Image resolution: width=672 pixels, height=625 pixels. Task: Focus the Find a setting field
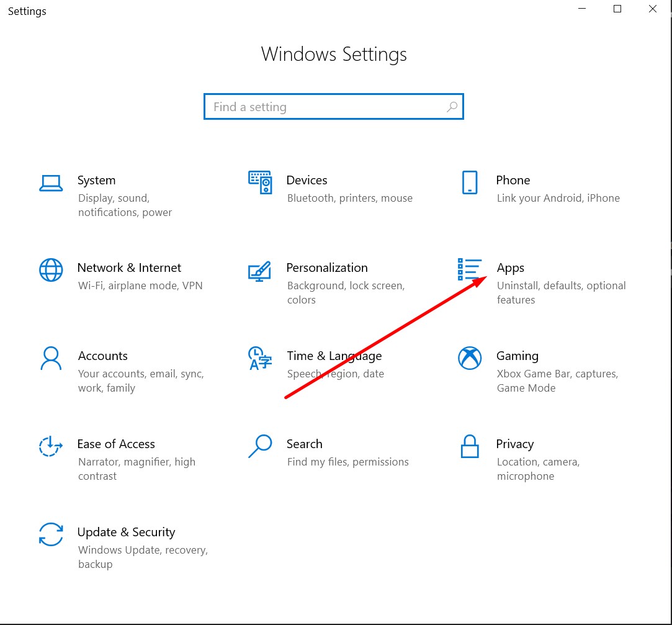(333, 106)
